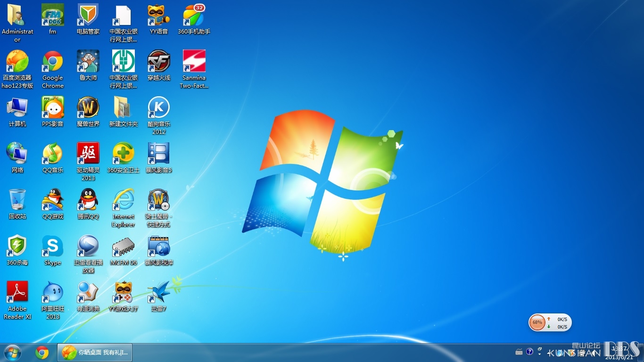
Task: Click the language bar restore icon
Action: [x=540, y=349]
